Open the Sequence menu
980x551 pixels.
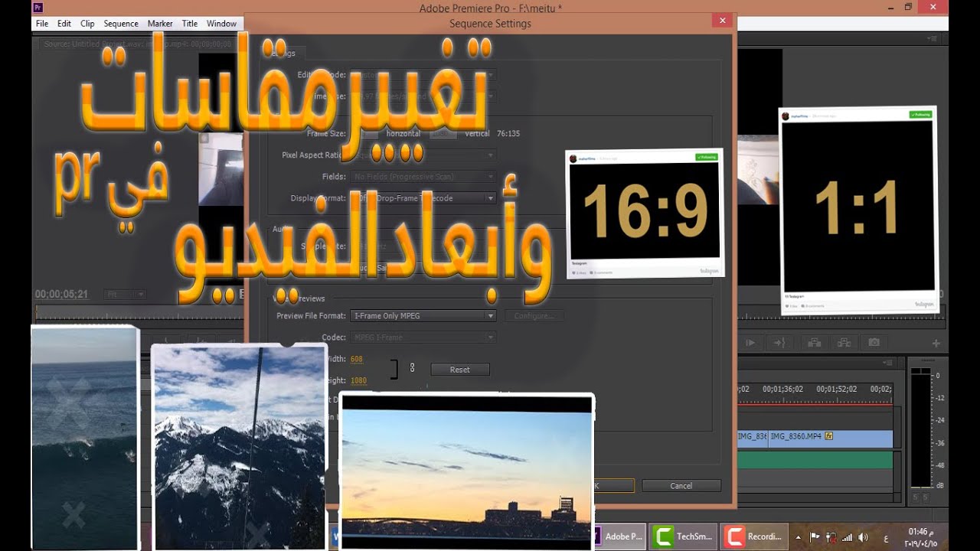coord(121,24)
